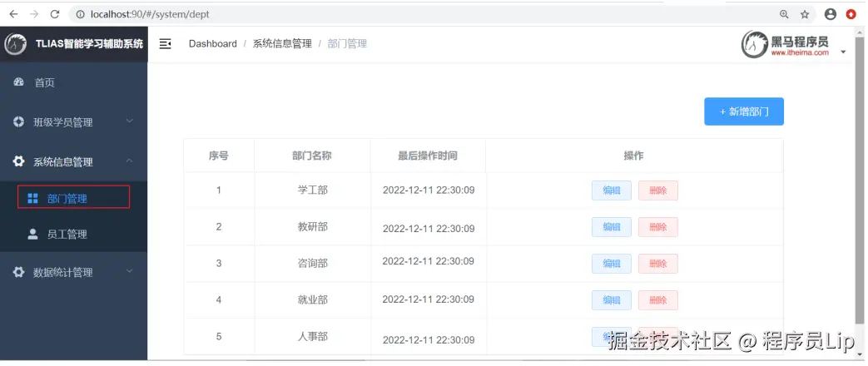Bookmark this page with star icon
Image resolution: width=868 pixels, height=366 pixels.
coord(805,14)
